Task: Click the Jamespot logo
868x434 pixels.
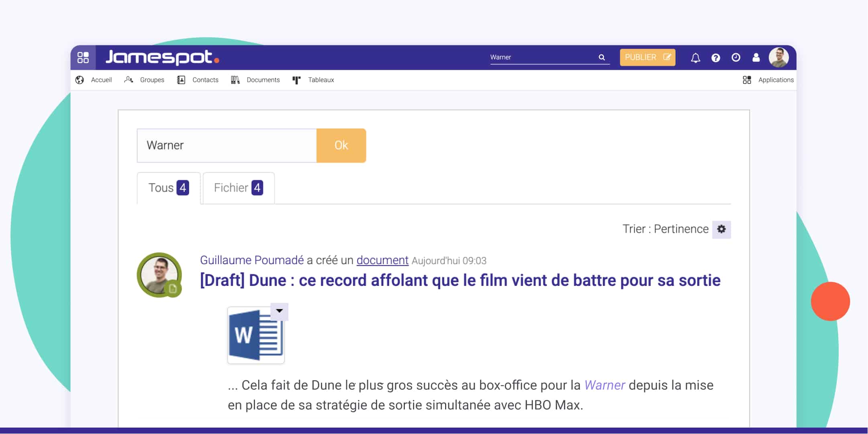Action: point(162,57)
